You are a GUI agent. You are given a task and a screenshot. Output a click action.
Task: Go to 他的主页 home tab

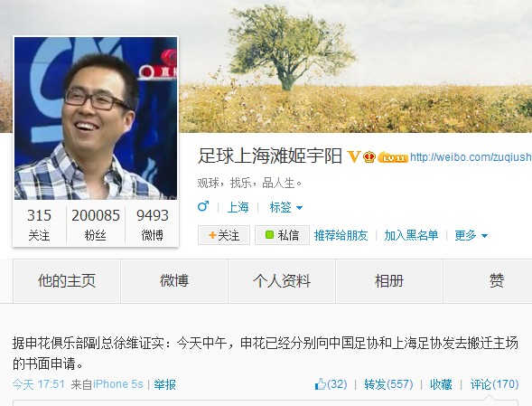(x=67, y=281)
